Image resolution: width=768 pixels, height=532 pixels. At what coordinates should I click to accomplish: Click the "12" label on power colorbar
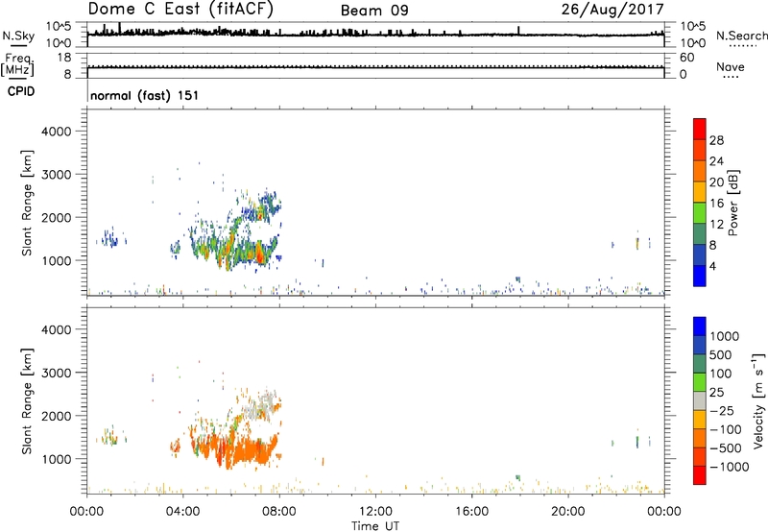716,225
